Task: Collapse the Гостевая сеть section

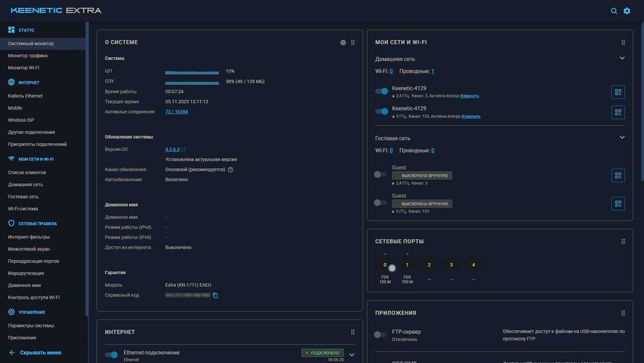Action: tap(622, 137)
